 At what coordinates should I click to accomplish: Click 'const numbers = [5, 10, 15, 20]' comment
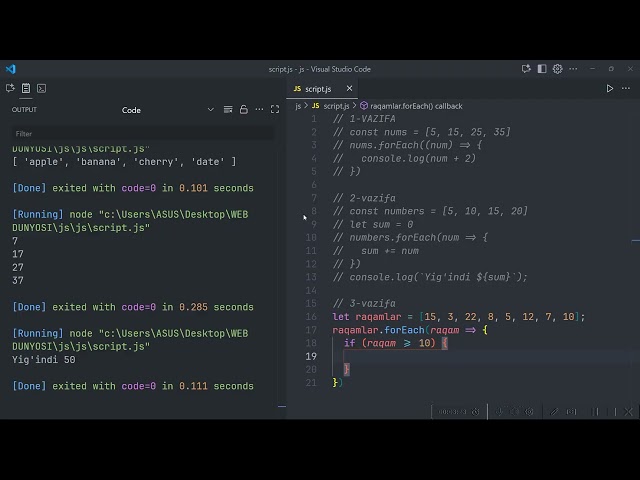tap(430, 211)
